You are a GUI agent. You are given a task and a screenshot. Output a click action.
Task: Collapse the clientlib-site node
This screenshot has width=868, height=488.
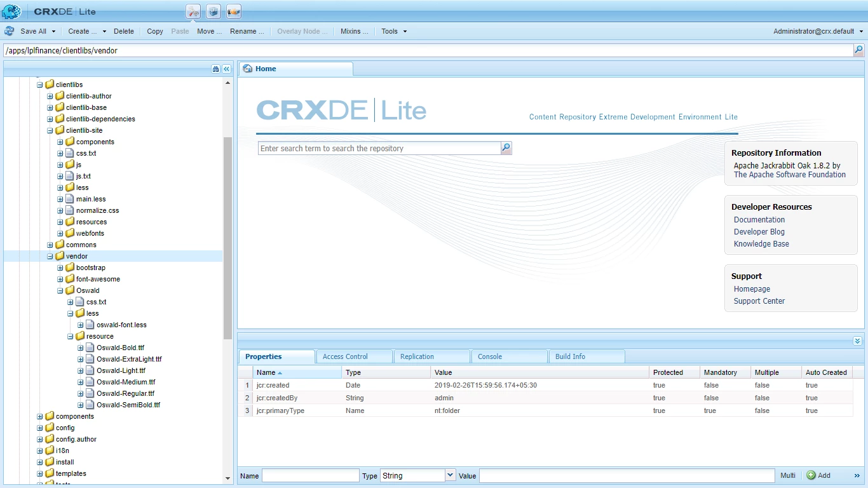point(50,130)
